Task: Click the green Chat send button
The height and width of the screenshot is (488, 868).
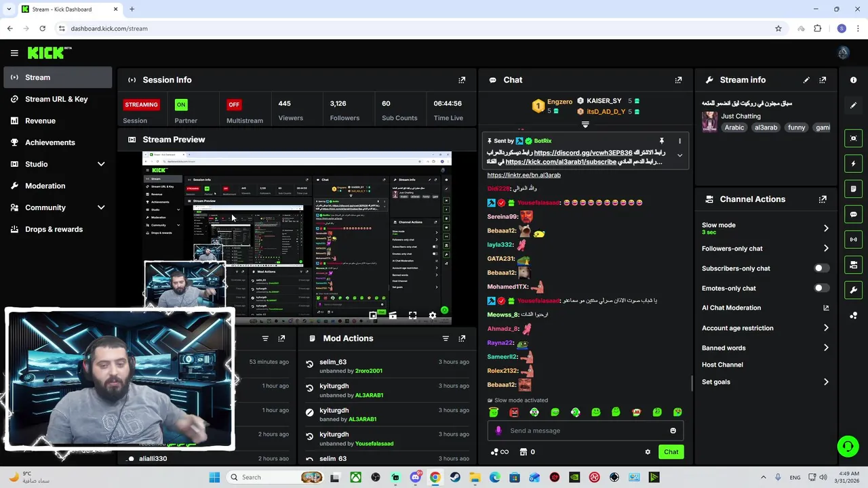Action: click(x=671, y=452)
